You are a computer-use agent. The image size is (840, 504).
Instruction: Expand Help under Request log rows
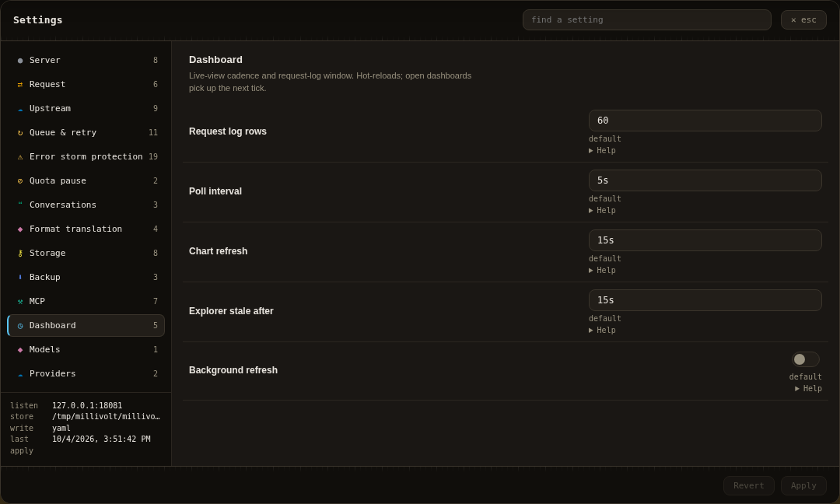click(x=602, y=151)
